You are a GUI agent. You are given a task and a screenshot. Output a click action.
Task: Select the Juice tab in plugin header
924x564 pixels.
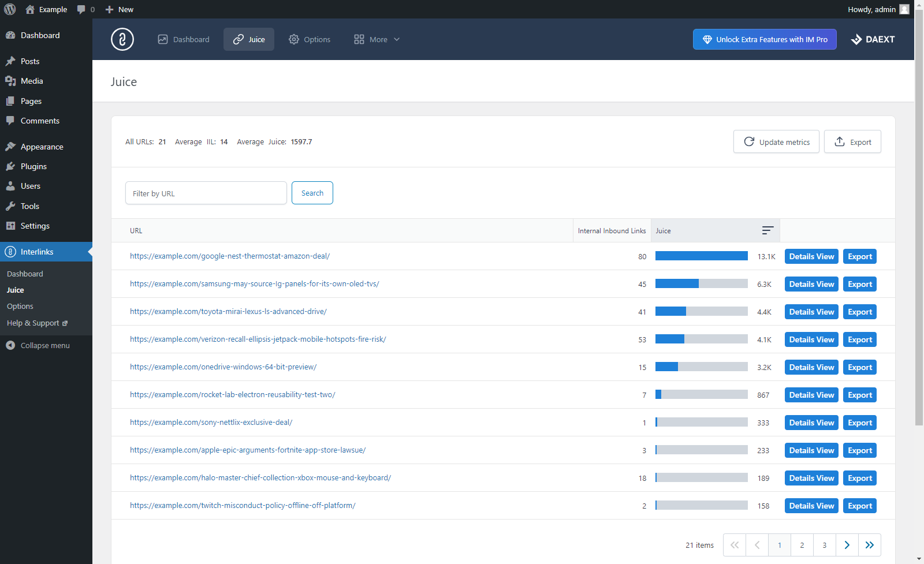[x=249, y=39]
